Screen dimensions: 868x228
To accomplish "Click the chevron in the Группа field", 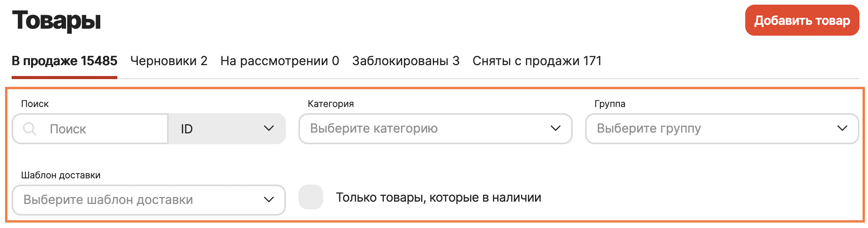I will (842, 128).
